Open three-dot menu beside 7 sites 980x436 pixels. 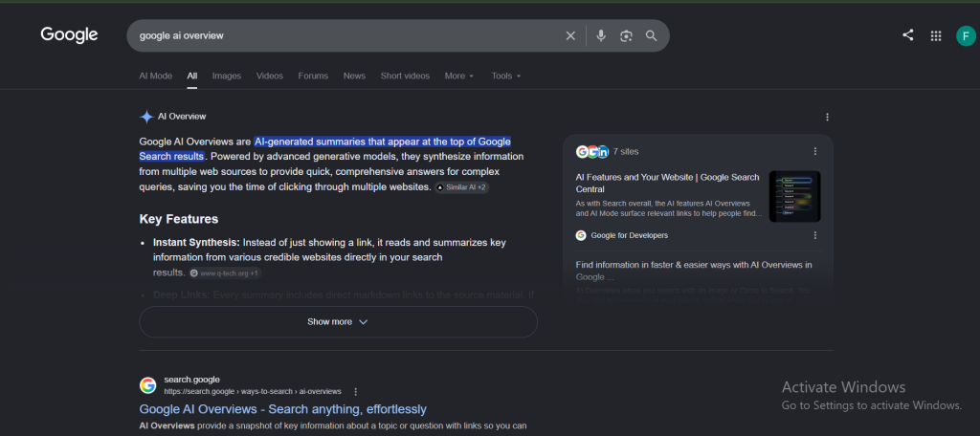tap(814, 151)
